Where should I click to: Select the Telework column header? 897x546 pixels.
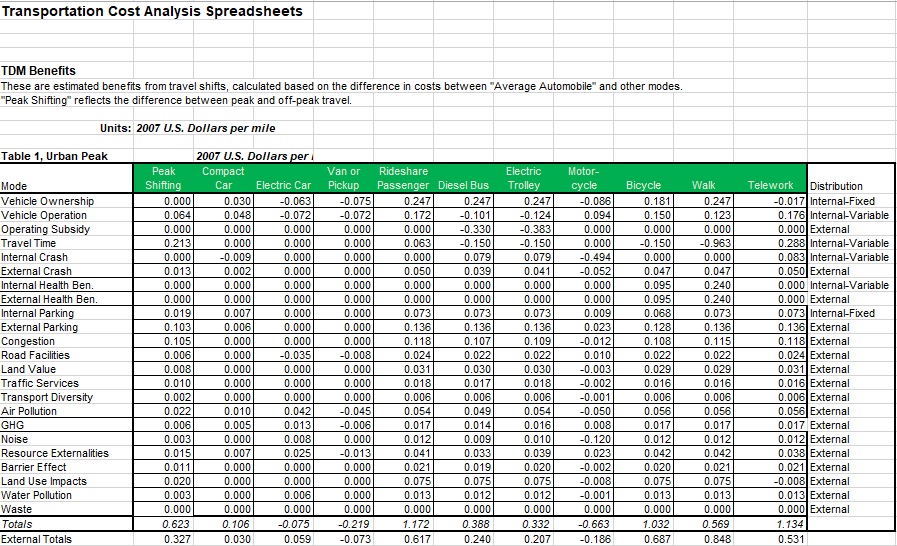(770, 186)
